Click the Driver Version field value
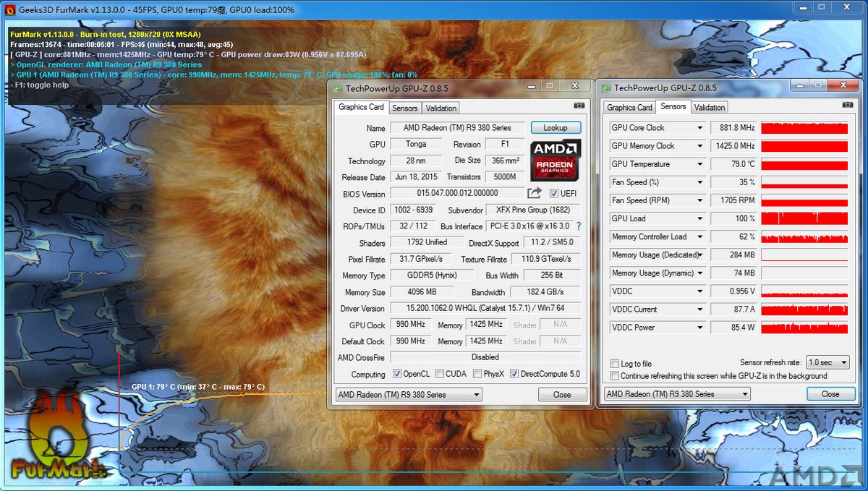Image resolution: width=868 pixels, height=491 pixels. (x=485, y=309)
